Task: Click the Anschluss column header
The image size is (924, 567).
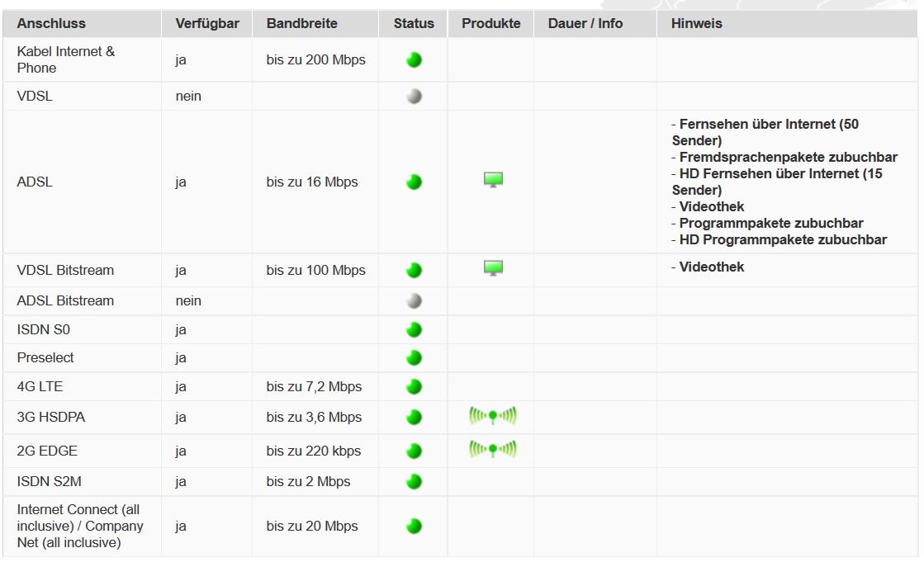Action: [x=51, y=23]
